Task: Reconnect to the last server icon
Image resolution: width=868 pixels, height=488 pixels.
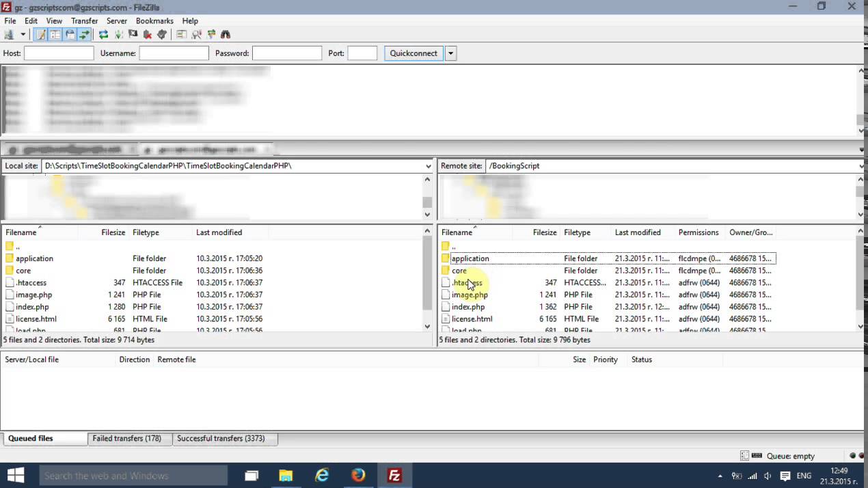Action: coord(162,34)
